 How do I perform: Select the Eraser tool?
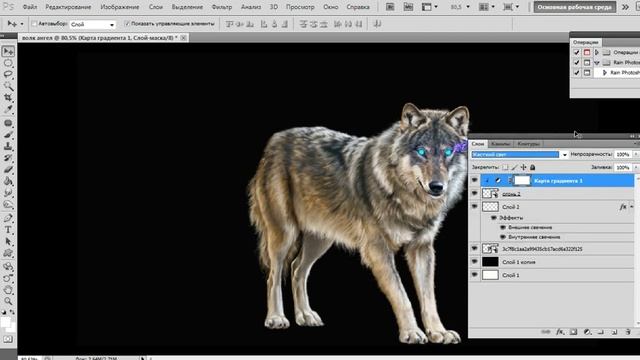pyautogui.click(x=8, y=169)
